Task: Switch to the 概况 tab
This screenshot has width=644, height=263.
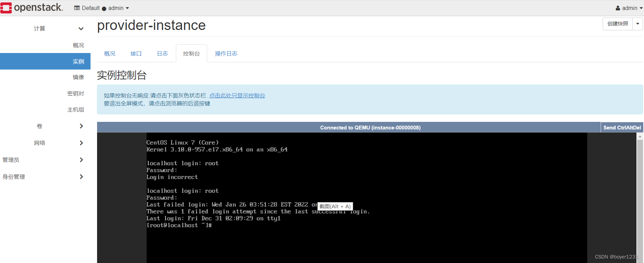Action: [x=110, y=53]
